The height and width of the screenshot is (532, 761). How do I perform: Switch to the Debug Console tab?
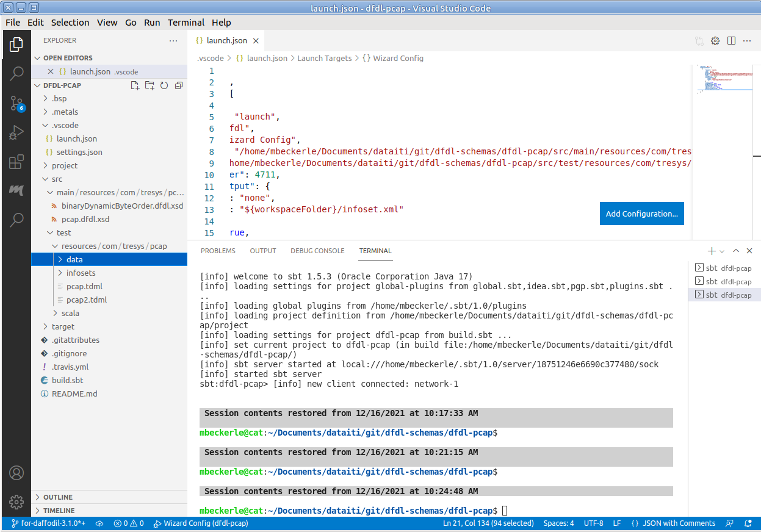(x=317, y=251)
